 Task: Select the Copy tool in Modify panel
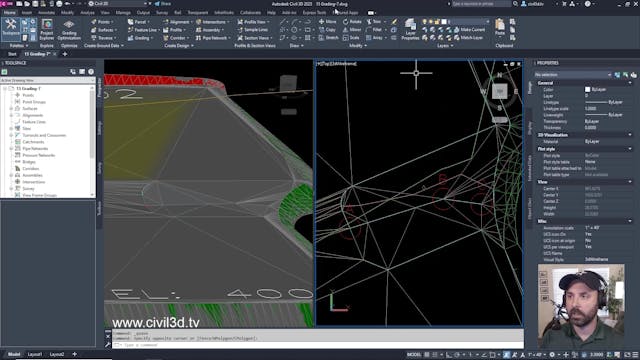(327, 30)
